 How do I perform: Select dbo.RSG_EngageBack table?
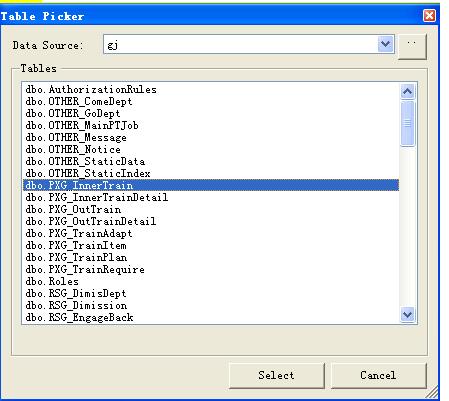[211, 317]
